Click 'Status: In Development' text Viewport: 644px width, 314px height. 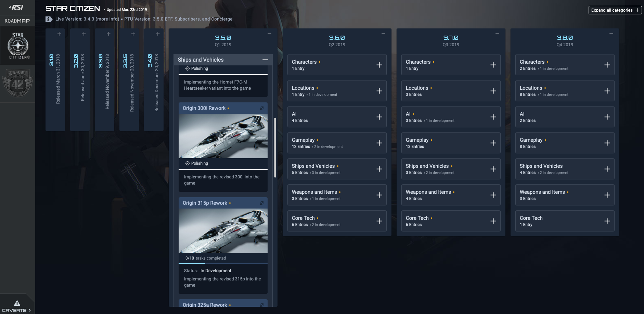click(208, 271)
